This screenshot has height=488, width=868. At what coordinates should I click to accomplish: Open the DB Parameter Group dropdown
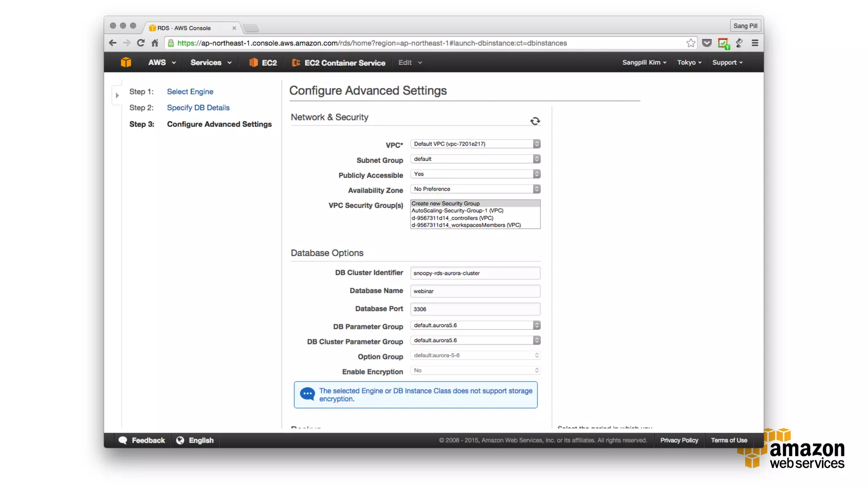[475, 325]
